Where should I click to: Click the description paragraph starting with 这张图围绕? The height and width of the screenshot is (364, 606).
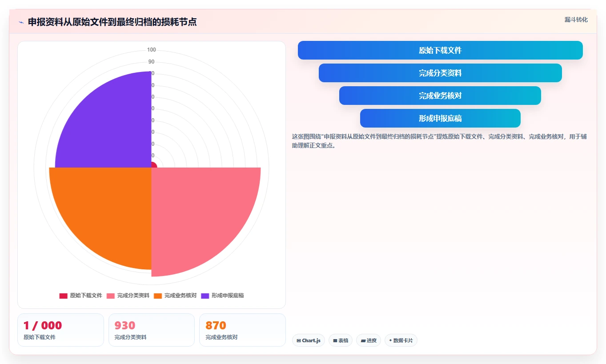tap(439, 141)
